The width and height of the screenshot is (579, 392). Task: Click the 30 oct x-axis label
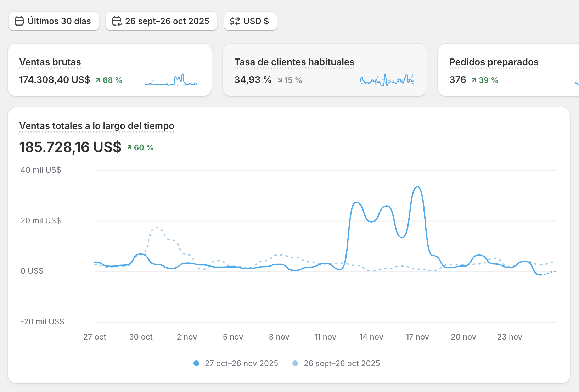(141, 337)
